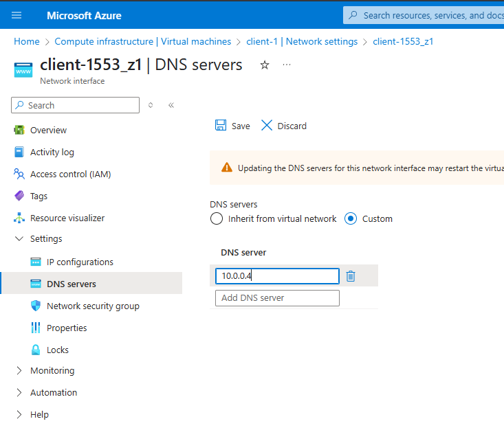Select DNS servers in the sidebar

pos(72,284)
